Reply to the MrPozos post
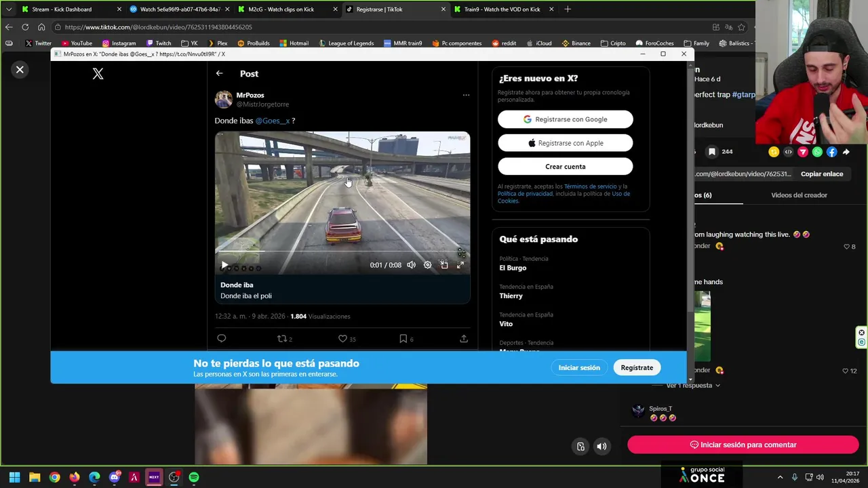This screenshot has height=488, width=868. pyautogui.click(x=222, y=338)
